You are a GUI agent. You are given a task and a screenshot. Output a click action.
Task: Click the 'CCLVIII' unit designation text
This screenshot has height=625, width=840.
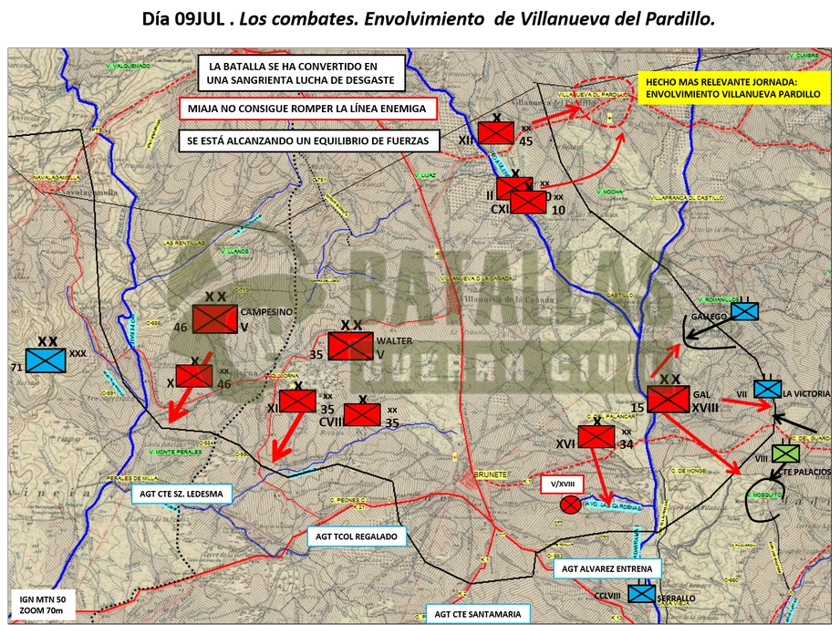pyautogui.click(x=607, y=596)
